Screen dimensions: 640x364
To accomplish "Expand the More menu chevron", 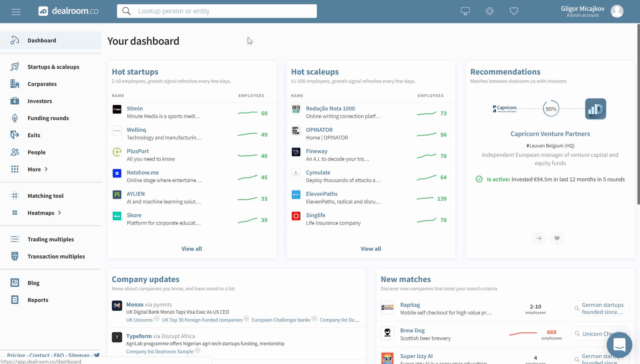I will point(46,169).
